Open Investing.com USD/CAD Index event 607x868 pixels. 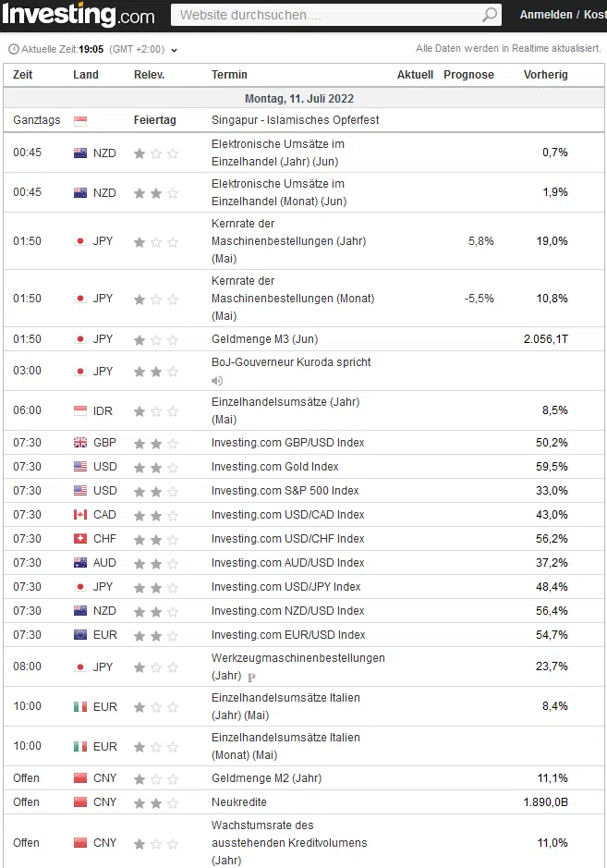click(x=287, y=515)
